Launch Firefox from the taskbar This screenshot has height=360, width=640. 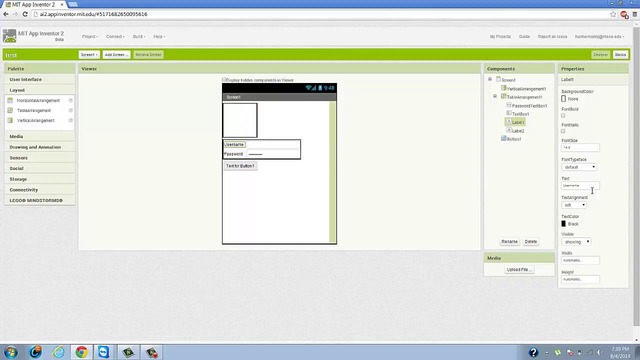click(36, 352)
